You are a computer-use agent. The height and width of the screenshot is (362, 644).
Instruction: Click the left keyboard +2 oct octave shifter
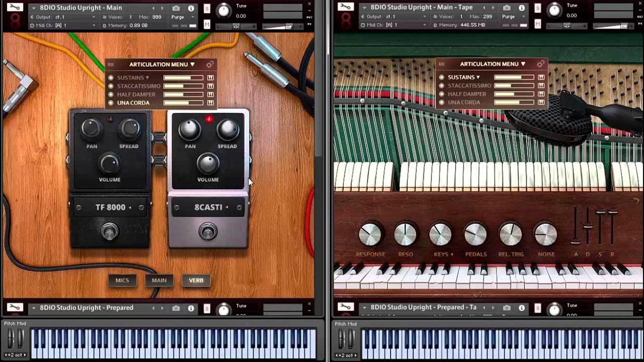pyautogui.click(x=15, y=355)
